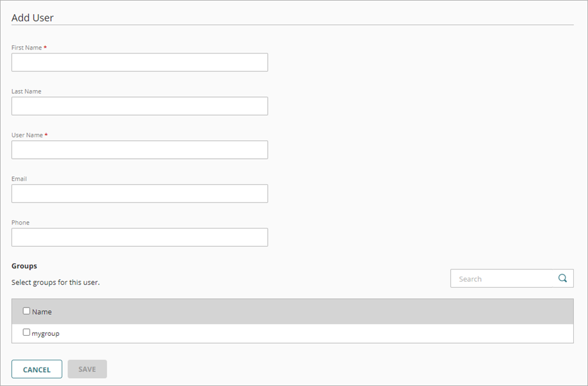Screen dimensions: 588x386
Task: Check the select-all checkbox beside Name
Action: click(26, 311)
